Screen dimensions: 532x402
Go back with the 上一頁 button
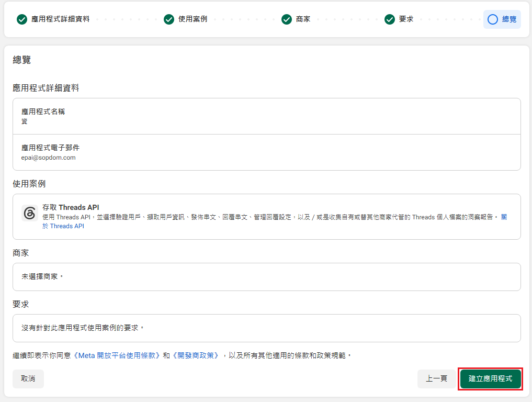click(436, 378)
